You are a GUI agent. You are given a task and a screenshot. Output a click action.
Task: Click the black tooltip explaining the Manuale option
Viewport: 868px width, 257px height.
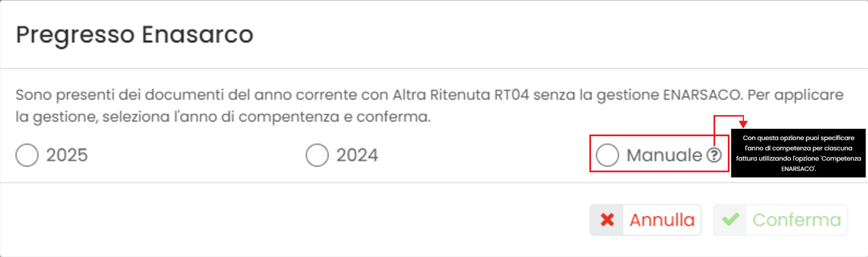[799, 154]
